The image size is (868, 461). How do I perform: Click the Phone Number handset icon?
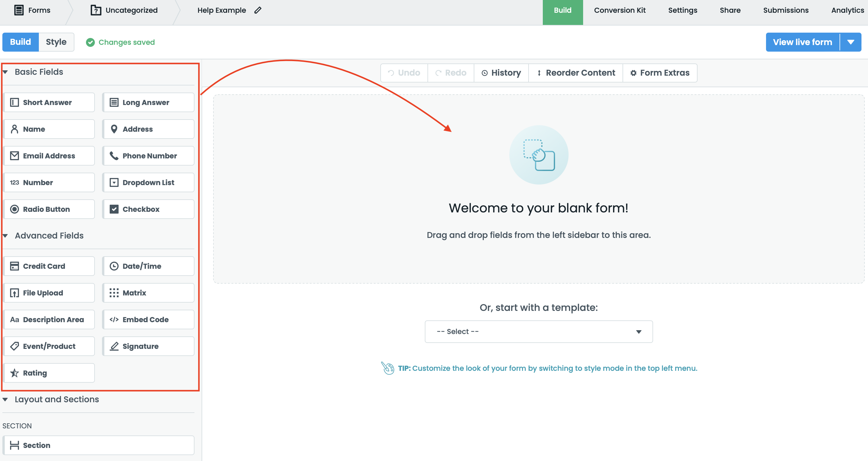pyautogui.click(x=114, y=156)
